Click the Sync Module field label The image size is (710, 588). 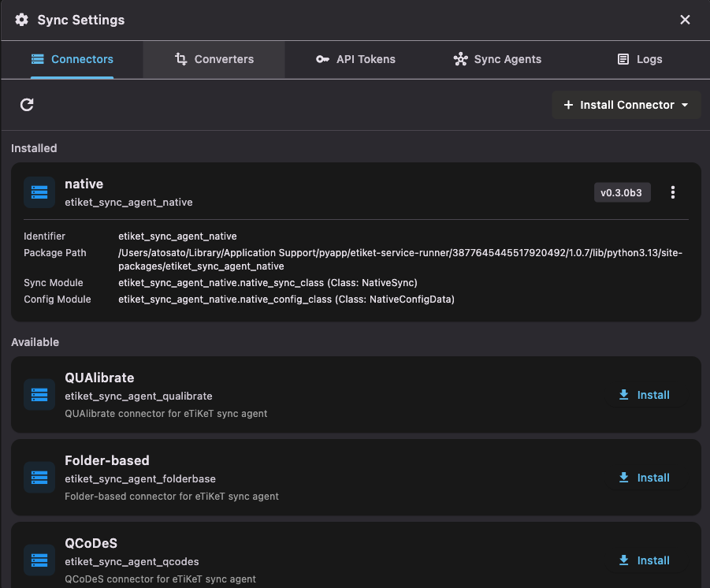tap(54, 283)
